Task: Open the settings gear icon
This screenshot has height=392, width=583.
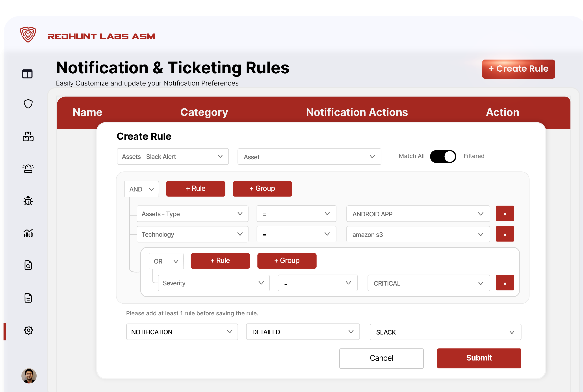Action: click(x=28, y=330)
